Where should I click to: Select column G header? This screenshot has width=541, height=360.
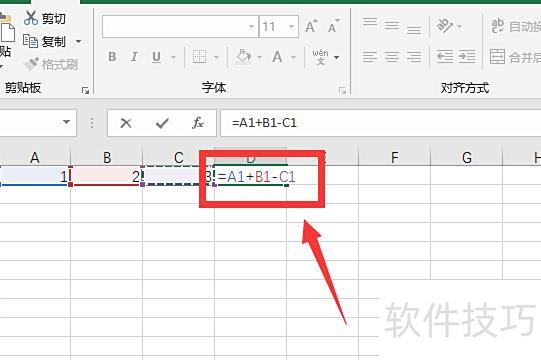point(466,157)
